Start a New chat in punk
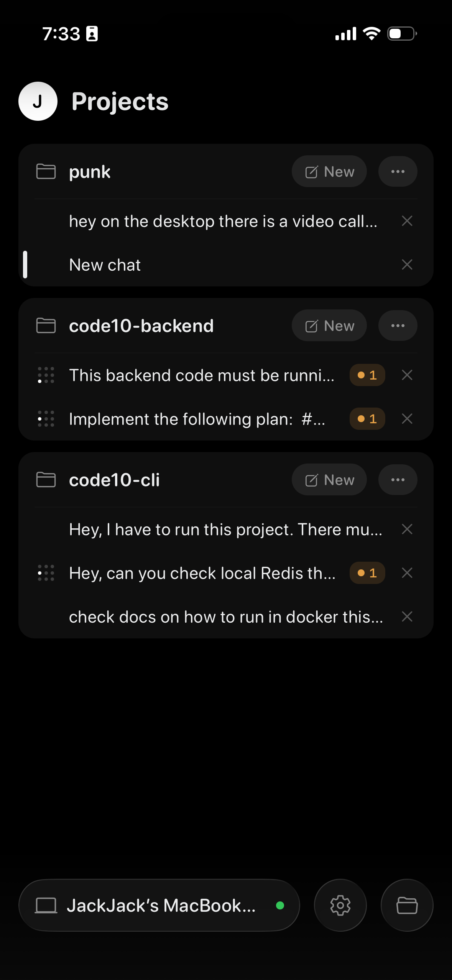Screen dimensions: 452x980 (329, 171)
